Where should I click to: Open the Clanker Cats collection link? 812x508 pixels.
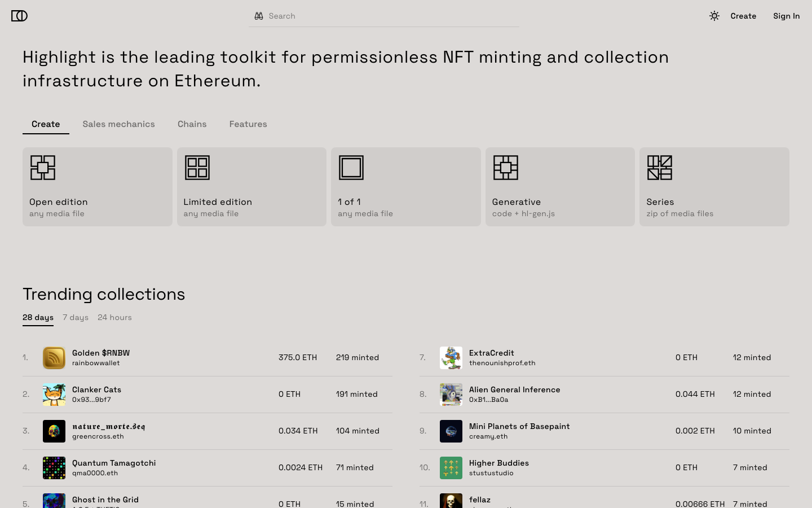click(x=96, y=389)
